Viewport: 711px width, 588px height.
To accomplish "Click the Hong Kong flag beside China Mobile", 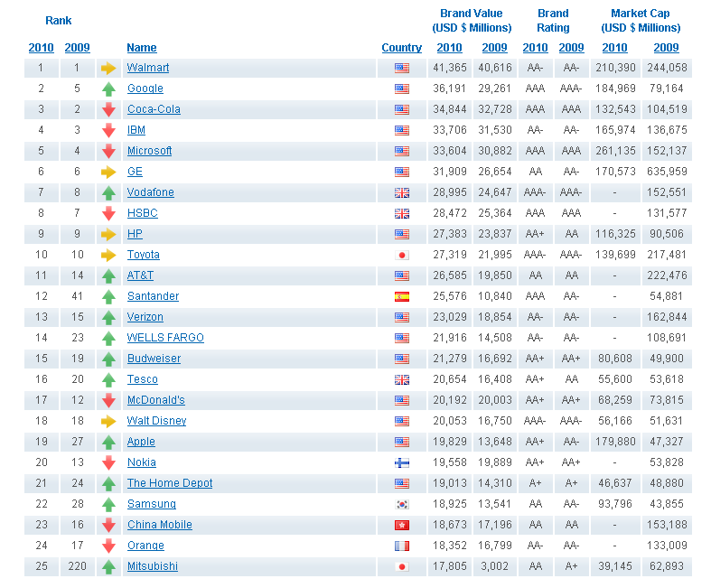I will click(401, 525).
